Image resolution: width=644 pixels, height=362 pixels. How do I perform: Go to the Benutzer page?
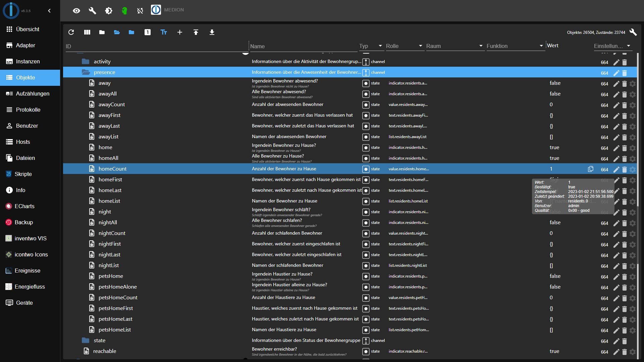click(30, 126)
